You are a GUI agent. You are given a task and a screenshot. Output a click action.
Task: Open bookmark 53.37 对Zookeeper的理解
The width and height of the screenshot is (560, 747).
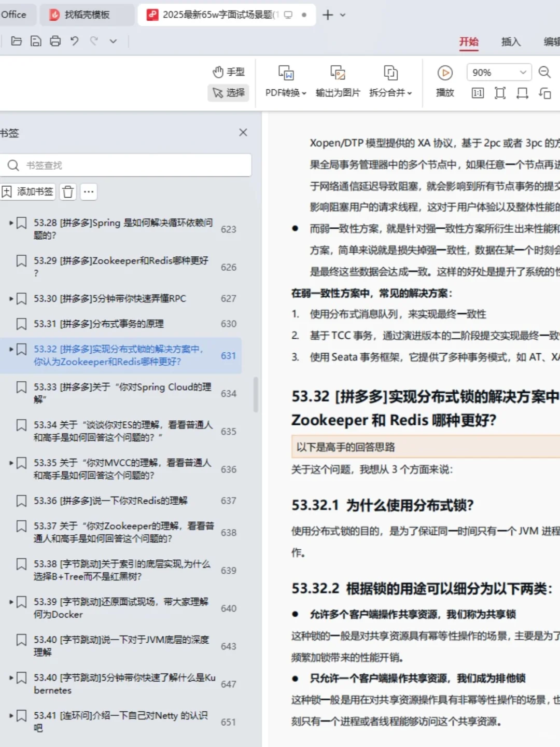123,532
